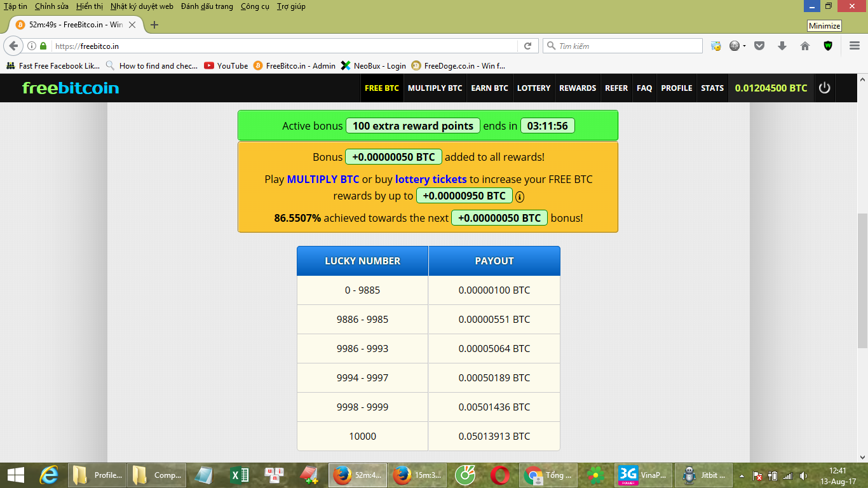Open the FAQ page

[644, 88]
